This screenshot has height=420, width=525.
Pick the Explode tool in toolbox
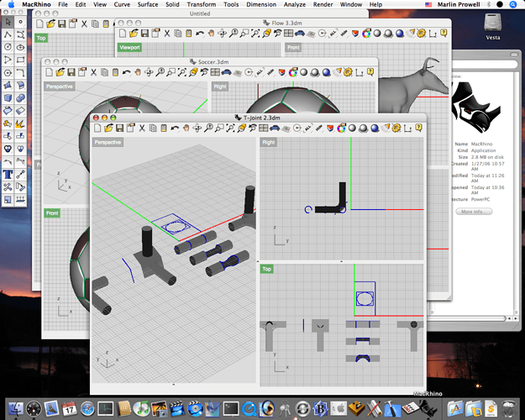pos(20,123)
